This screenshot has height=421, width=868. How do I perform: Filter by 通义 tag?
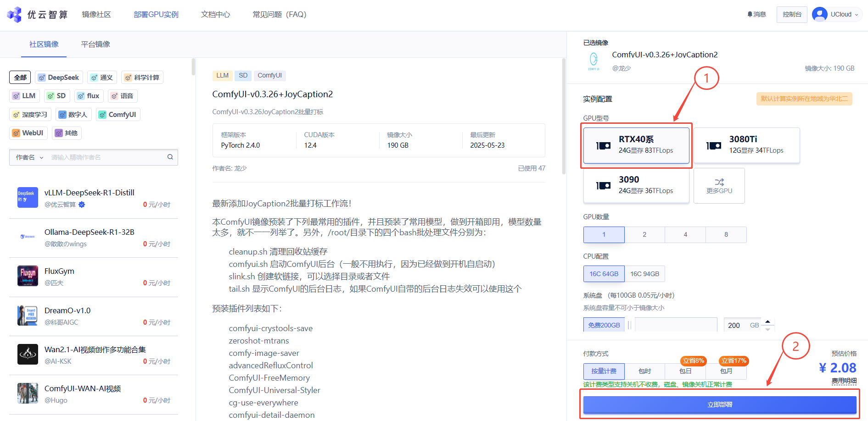click(102, 78)
